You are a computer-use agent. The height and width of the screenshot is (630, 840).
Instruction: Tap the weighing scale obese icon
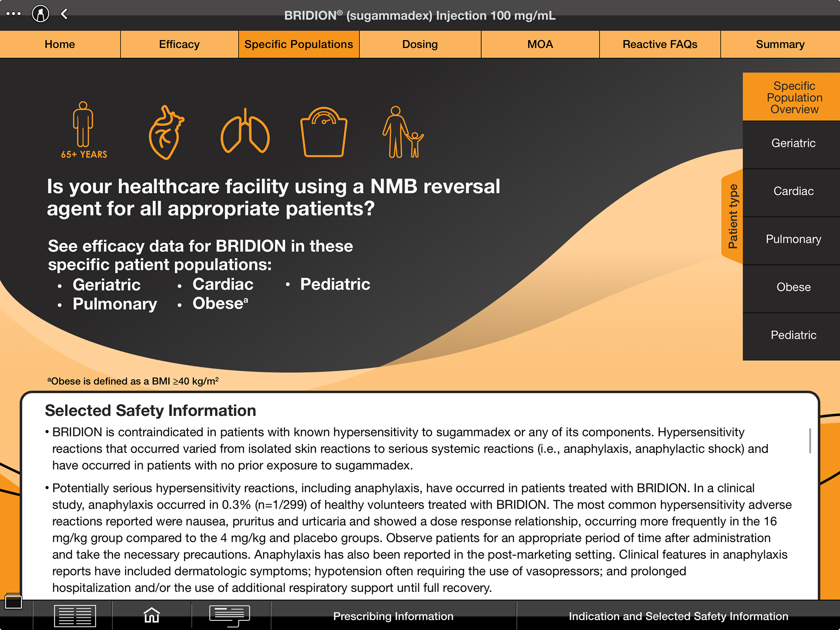pyautogui.click(x=324, y=132)
